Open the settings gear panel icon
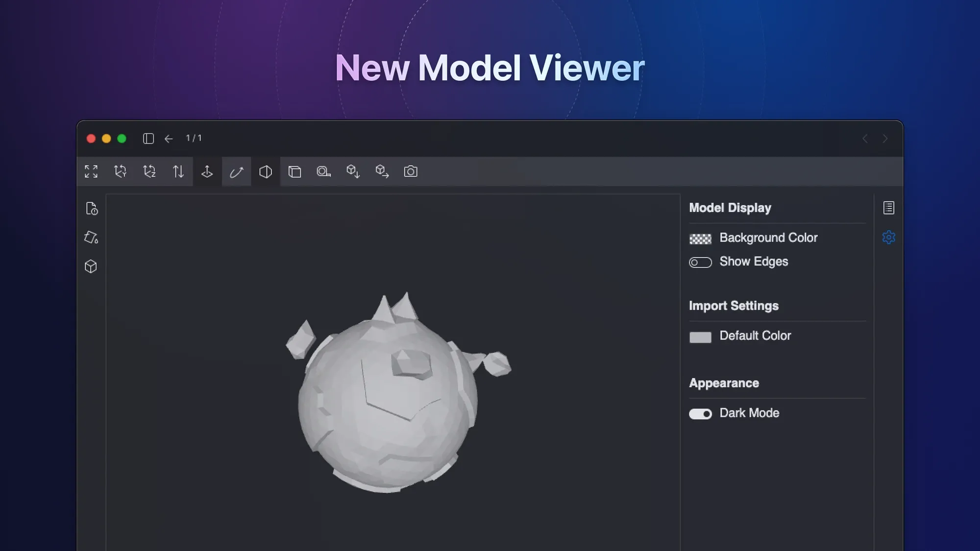This screenshot has height=551, width=980. (889, 238)
